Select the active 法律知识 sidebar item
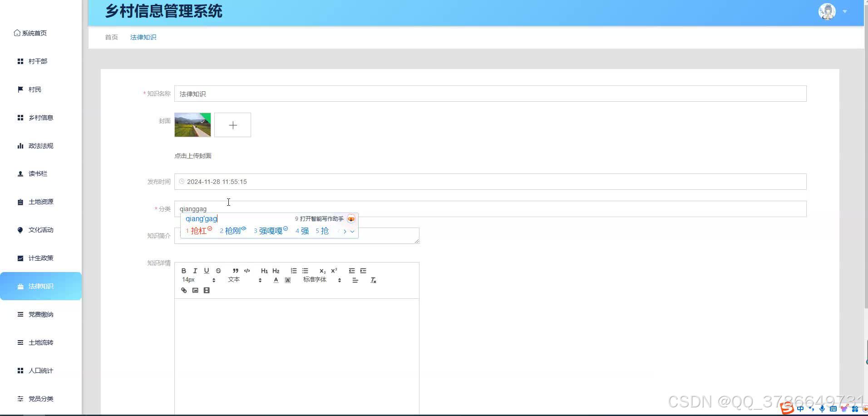Image resolution: width=868 pixels, height=416 pixels. pos(41,286)
